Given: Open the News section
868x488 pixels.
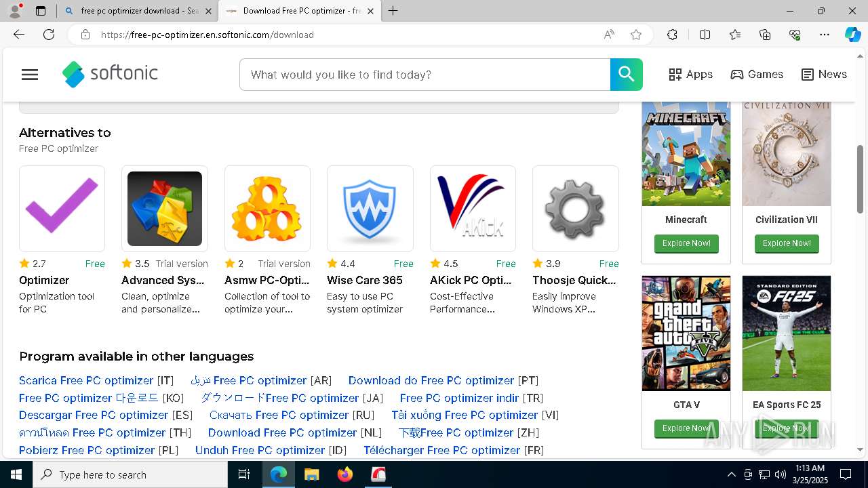Looking at the screenshot, I should 824,75.
